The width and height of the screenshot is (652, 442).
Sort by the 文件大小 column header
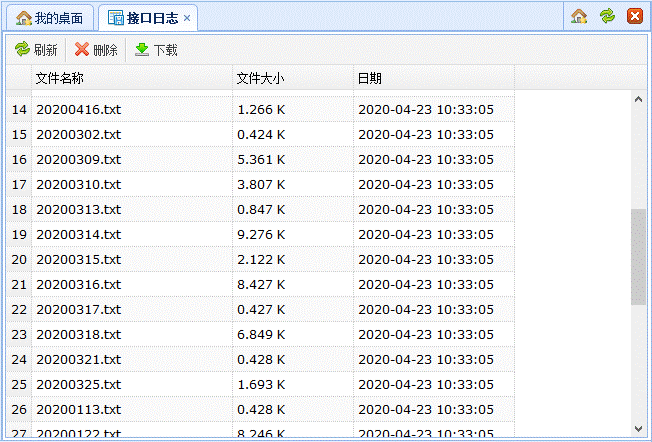[293, 78]
